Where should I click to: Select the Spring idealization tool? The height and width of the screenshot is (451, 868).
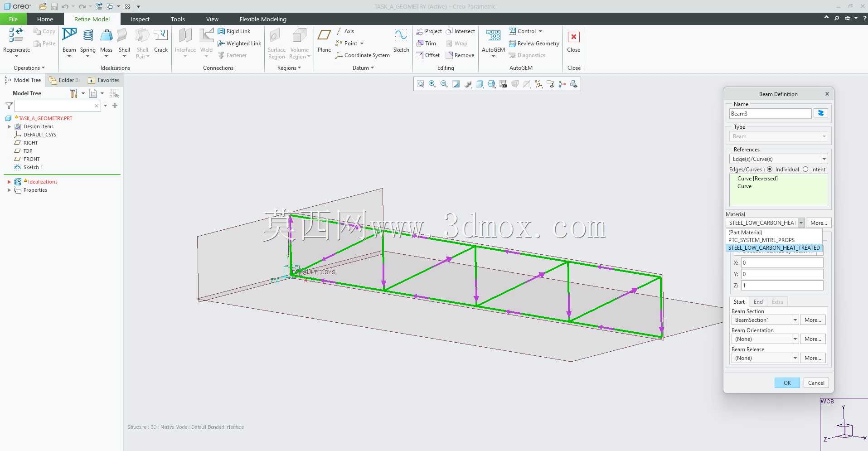[x=88, y=39]
